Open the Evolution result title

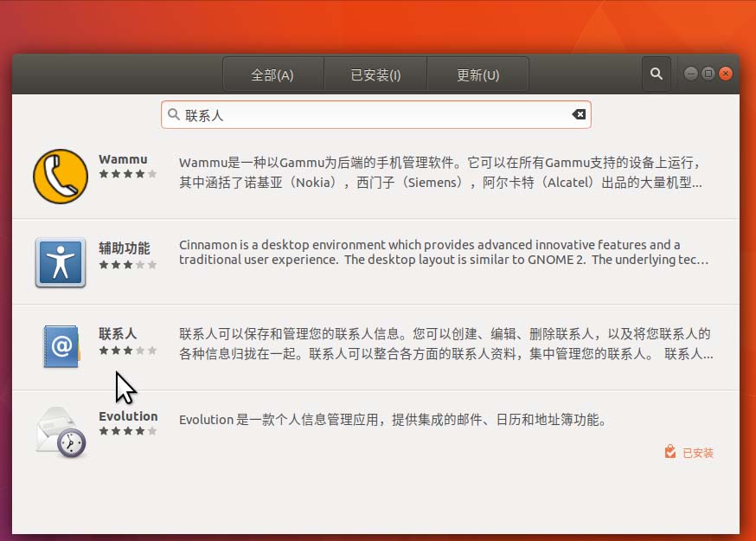coord(128,416)
